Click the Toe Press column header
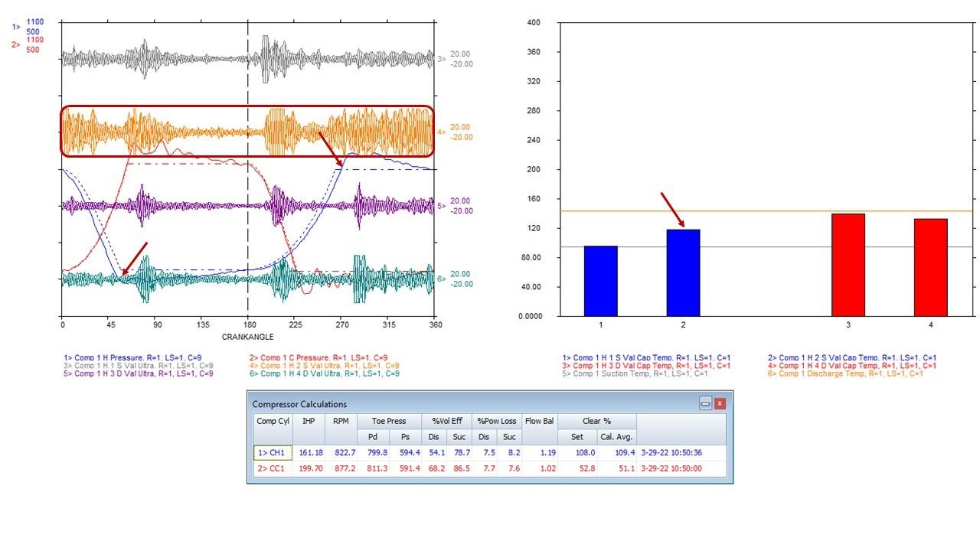This screenshot has height=551, width=980. [390, 421]
